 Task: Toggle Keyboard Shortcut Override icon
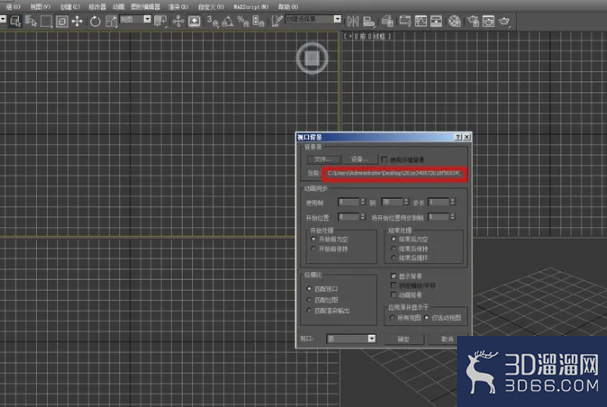194,21
